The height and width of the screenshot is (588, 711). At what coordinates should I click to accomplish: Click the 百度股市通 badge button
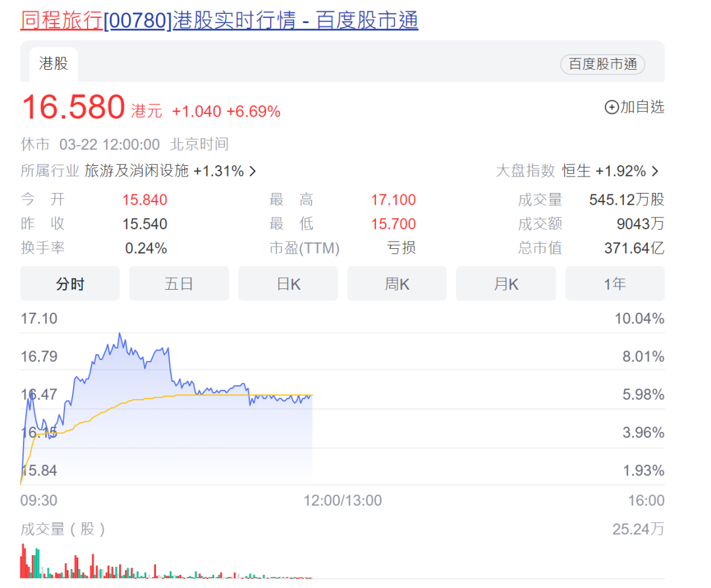point(602,64)
